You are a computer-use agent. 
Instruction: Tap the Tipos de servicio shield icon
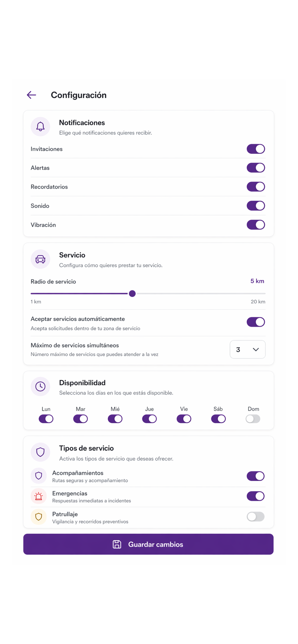tap(40, 452)
